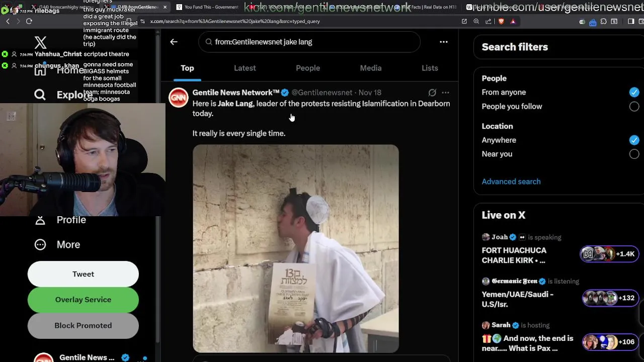The image size is (644, 362).
Task: Switch to the Media tab
Action: (x=371, y=68)
